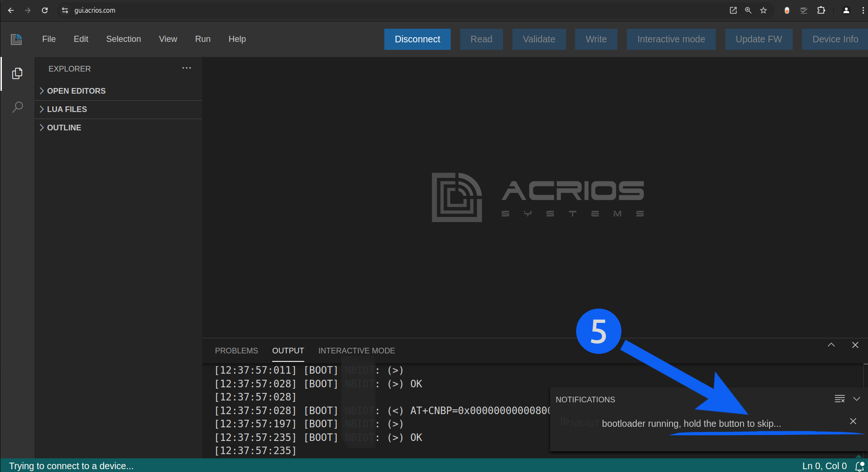Dismiss the bootloader running notification

[x=853, y=421]
